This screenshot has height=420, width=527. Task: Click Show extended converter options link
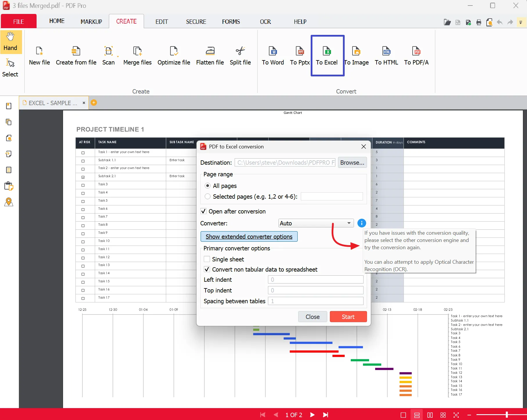coord(249,236)
